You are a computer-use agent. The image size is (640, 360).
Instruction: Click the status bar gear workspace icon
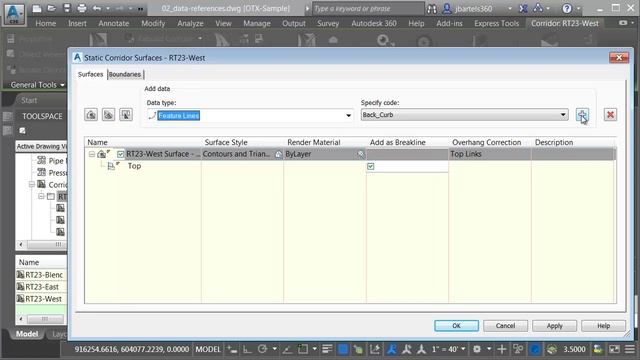click(x=477, y=349)
